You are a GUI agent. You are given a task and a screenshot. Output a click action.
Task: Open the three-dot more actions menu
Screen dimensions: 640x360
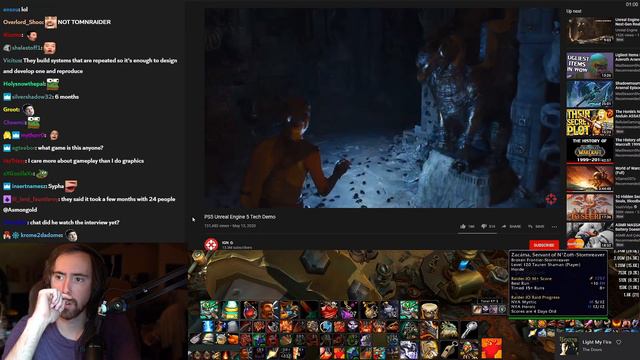point(554,227)
